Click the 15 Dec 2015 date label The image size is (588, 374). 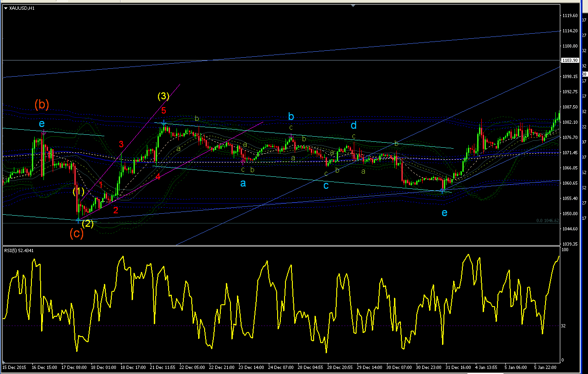point(14,368)
